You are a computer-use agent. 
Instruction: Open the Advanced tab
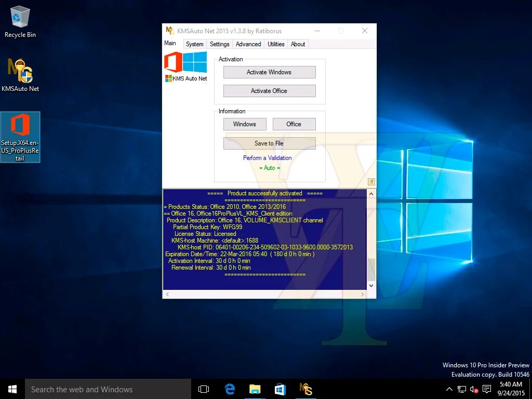(248, 44)
